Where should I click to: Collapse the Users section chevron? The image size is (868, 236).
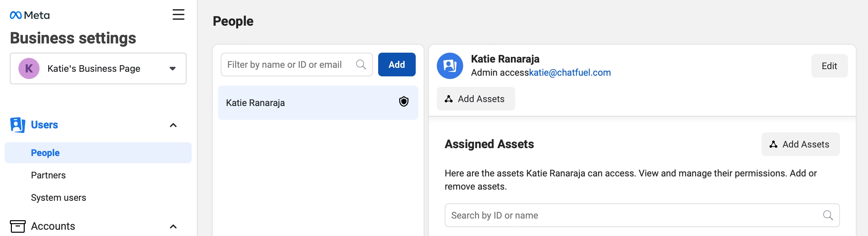[x=173, y=125]
